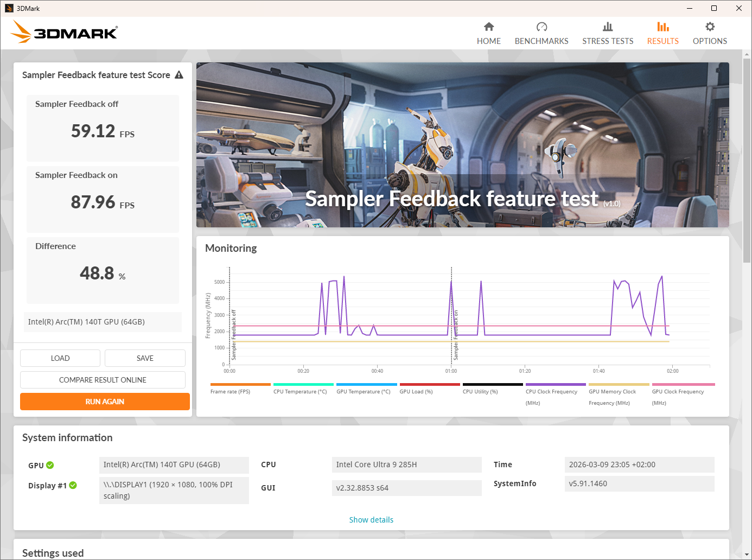The width and height of the screenshot is (752, 560).
Task: Click the vertical scrollbar down arrow
Action: tap(747, 555)
